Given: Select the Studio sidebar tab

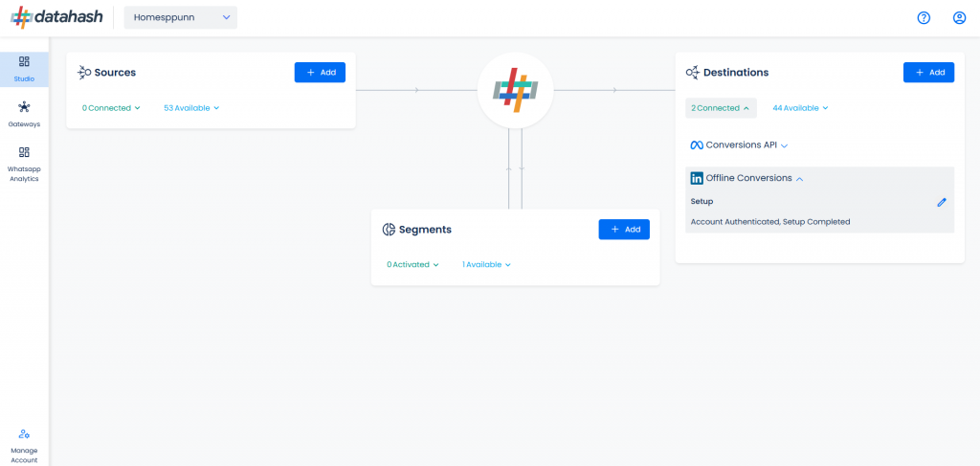Looking at the screenshot, I should point(24,69).
